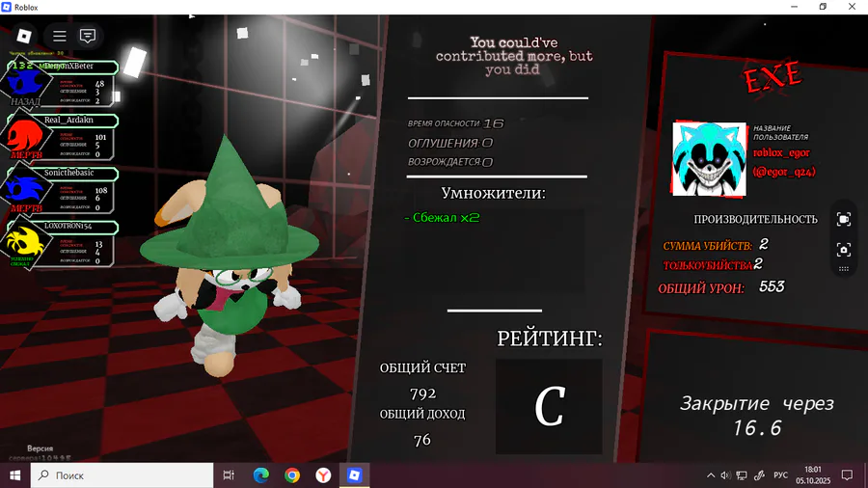Screen dimensions: 868x488
Task: Select the blue Sonic icon of DemonXBeter
Action: coord(23,83)
